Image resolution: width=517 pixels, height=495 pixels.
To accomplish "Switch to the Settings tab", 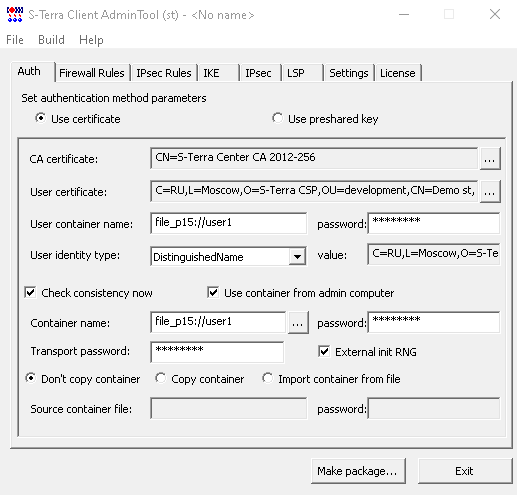I will point(349,73).
